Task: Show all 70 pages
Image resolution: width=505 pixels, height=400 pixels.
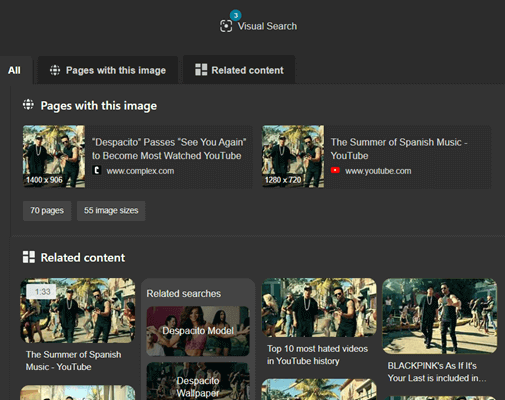Action: click(47, 211)
